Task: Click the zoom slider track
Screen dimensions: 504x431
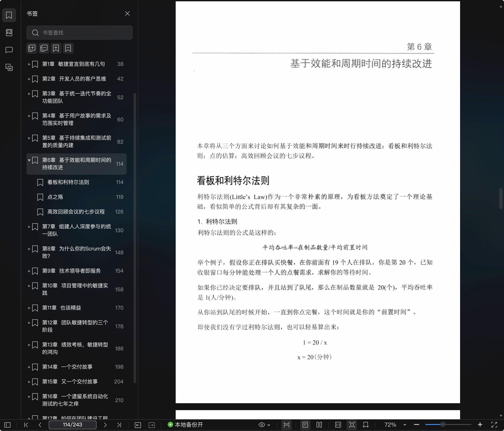Action: click(x=448, y=425)
